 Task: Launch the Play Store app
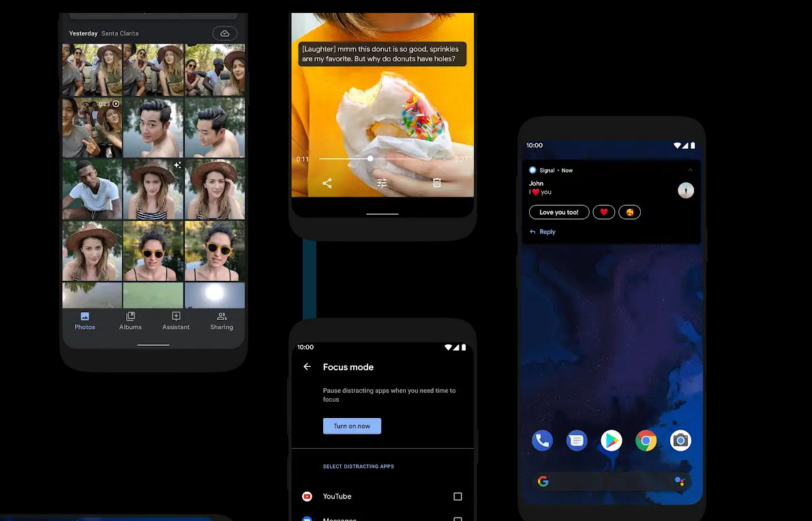tap(611, 441)
